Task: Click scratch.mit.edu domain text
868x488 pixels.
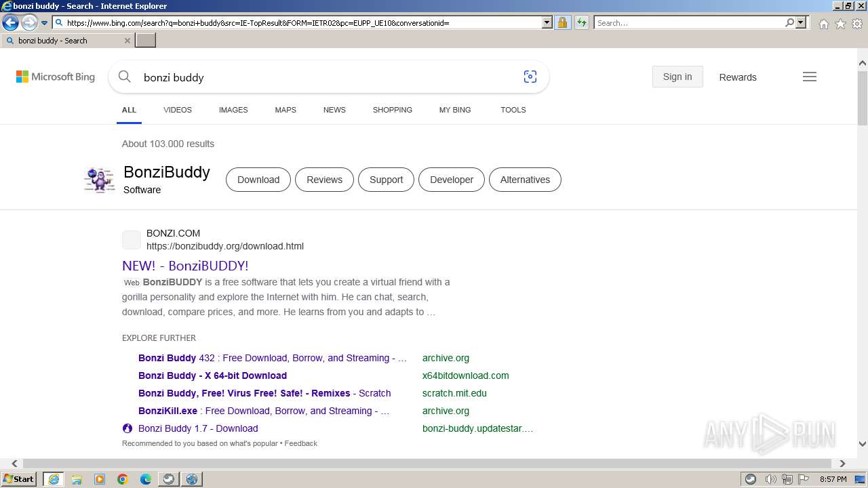Action: tap(454, 393)
